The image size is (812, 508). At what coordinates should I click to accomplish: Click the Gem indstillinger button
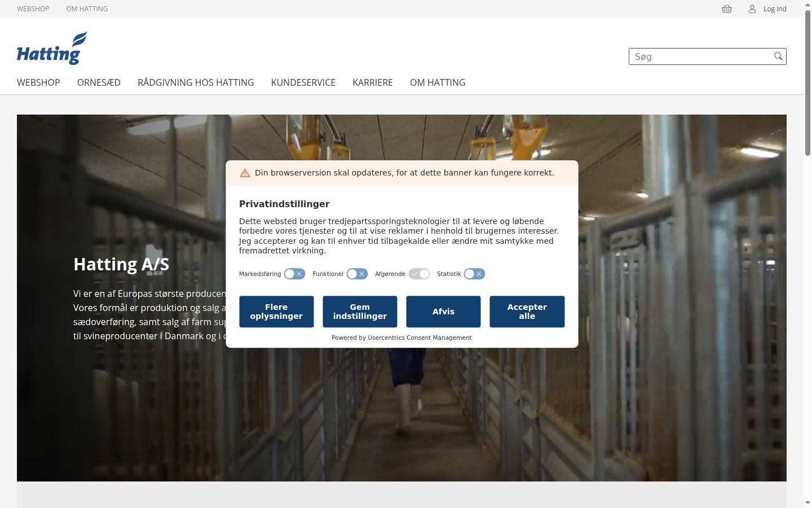360,312
